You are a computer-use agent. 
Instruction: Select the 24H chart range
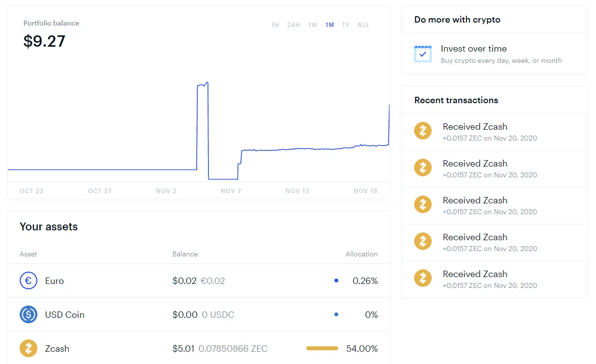click(294, 25)
